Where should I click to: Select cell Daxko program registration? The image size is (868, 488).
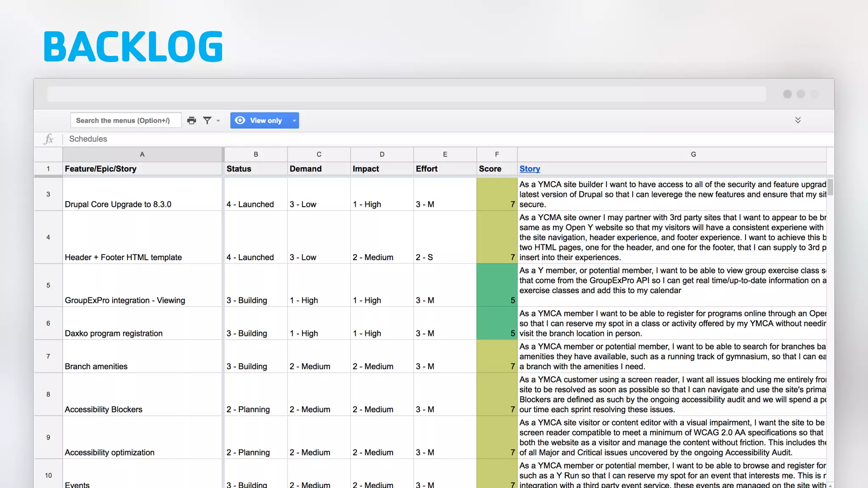tap(142, 323)
